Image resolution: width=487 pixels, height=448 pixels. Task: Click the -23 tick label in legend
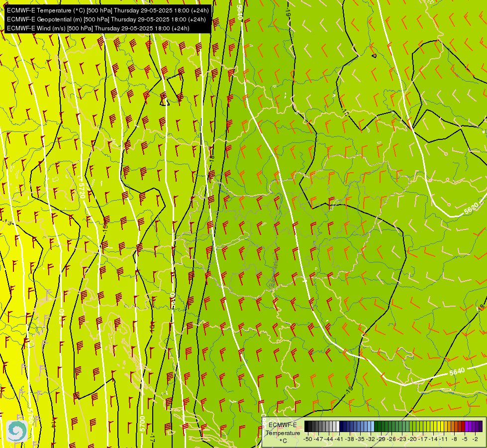(x=402, y=439)
